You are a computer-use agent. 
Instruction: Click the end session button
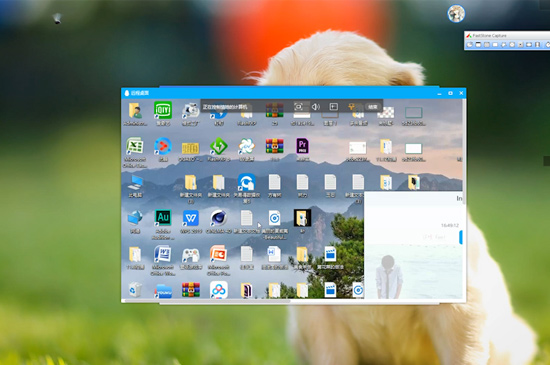373,107
